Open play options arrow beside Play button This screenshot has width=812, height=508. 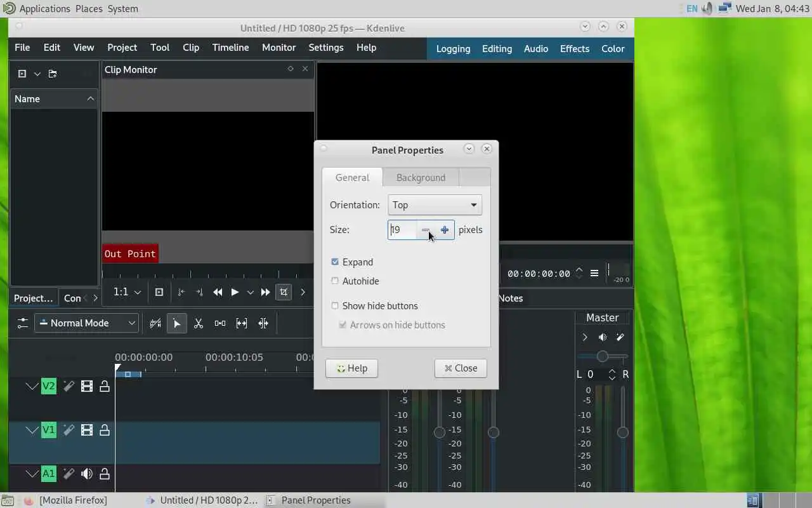[251, 292]
